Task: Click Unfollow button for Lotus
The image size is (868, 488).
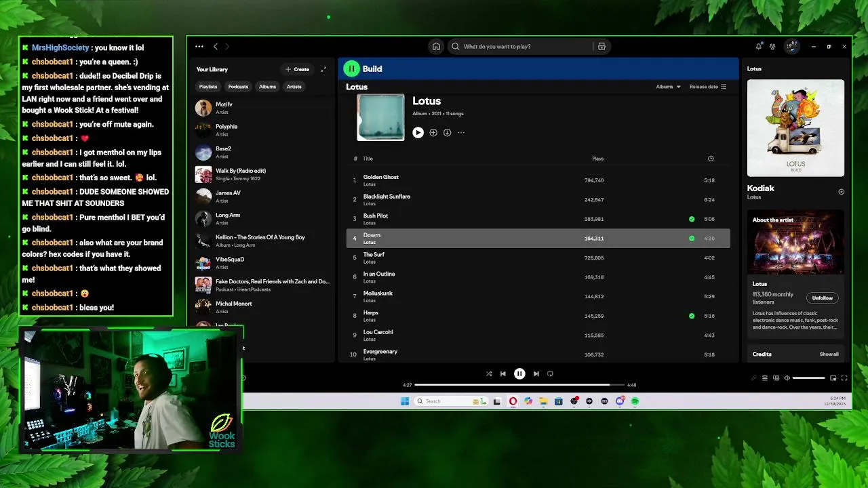Action: pos(823,298)
